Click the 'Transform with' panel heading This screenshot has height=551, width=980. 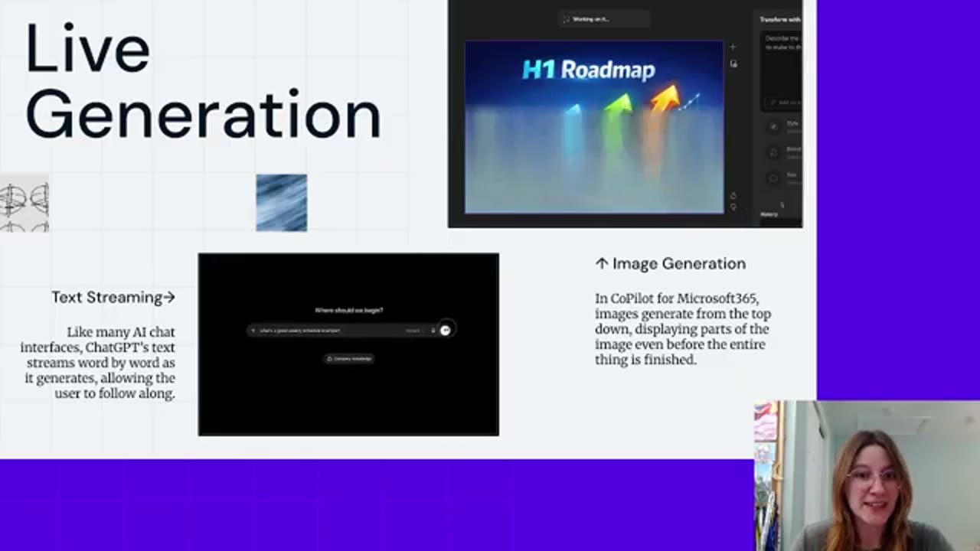tap(780, 19)
